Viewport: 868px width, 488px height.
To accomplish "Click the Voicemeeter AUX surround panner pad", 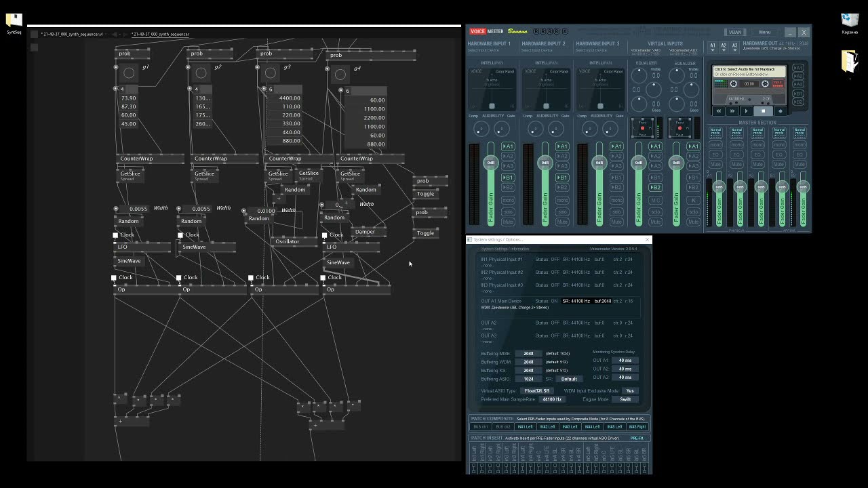I will click(680, 127).
